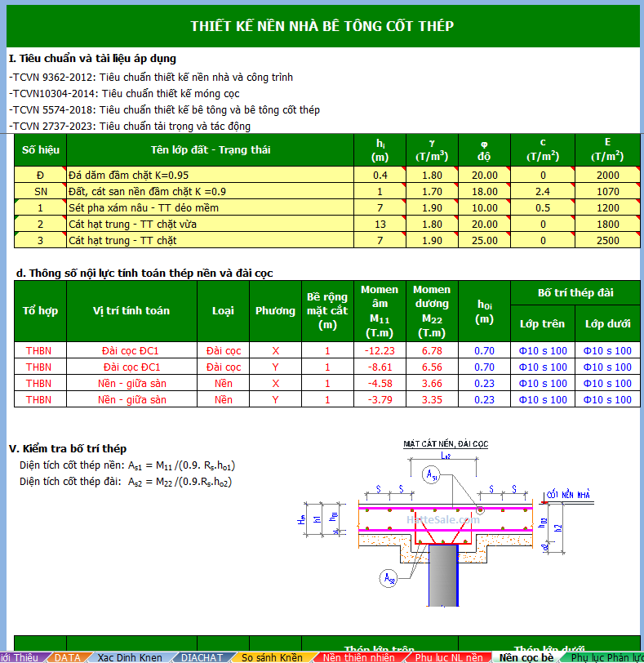The height and width of the screenshot is (663, 644).
Task: Select cell Đất, cát san nền đầm chặt K =0.9
Action: pyautogui.click(x=210, y=192)
